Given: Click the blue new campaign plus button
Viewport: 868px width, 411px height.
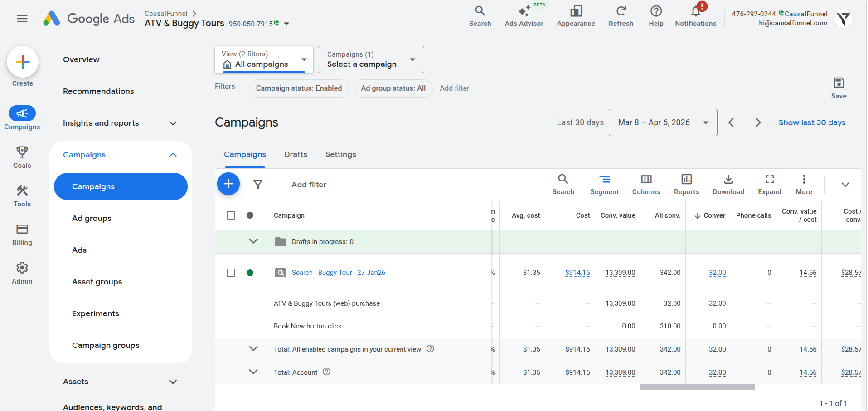Looking at the screenshot, I should pyautogui.click(x=228, y=184).
